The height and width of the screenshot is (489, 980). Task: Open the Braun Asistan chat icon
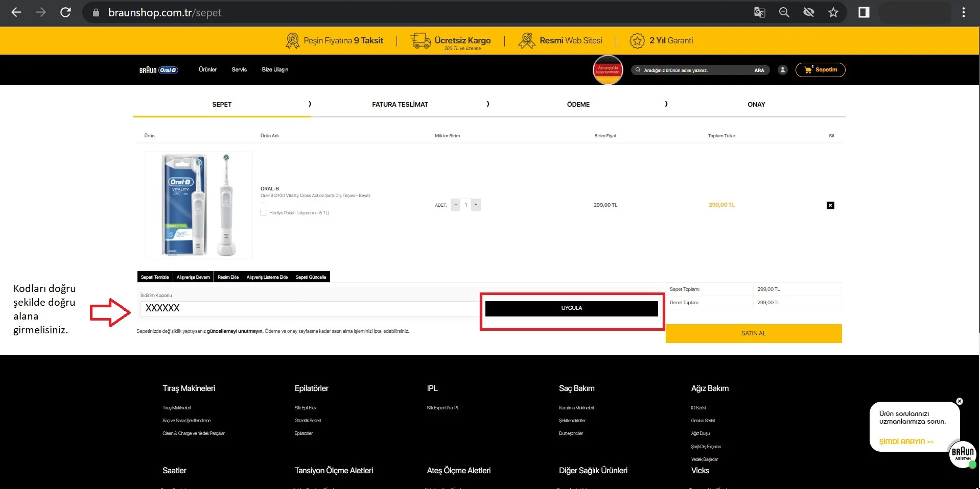pyautogui.click(x=962, y=454)
